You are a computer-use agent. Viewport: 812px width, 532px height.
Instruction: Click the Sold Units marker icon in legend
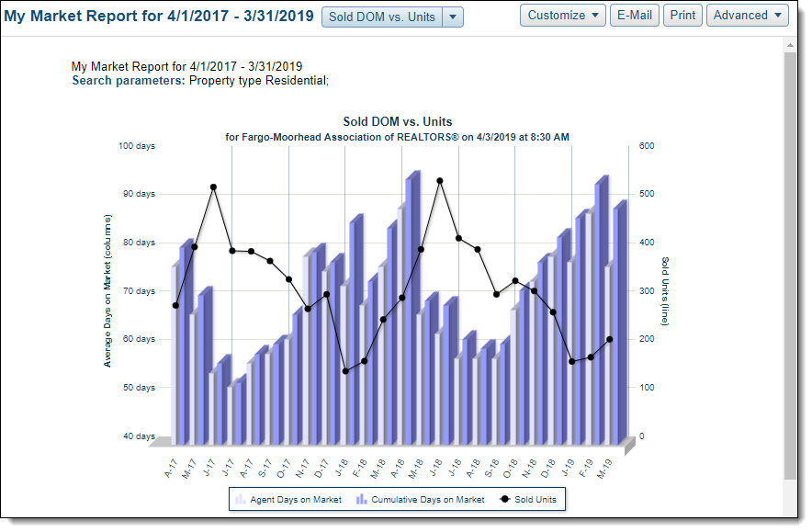click(x=504, y=499)
